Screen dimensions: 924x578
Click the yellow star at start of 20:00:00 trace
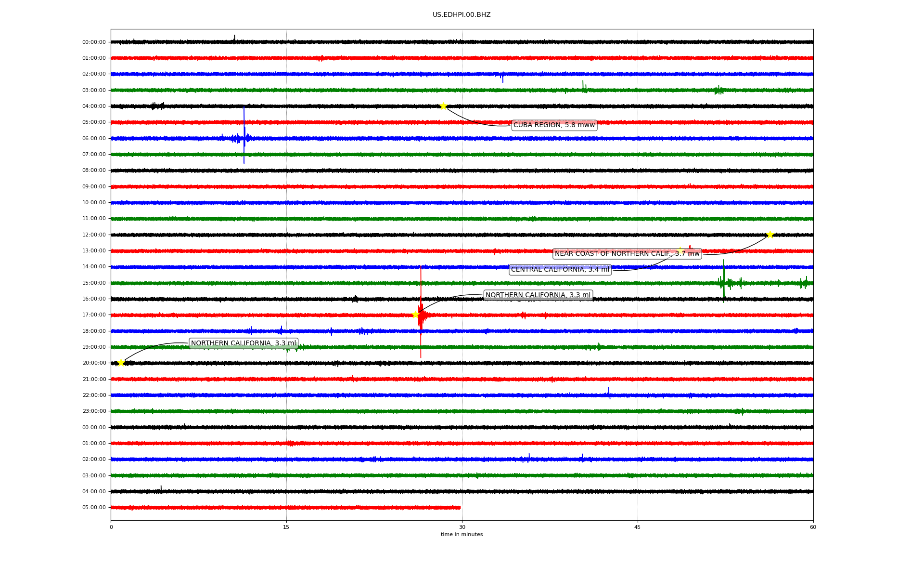[x=121, y=363]
